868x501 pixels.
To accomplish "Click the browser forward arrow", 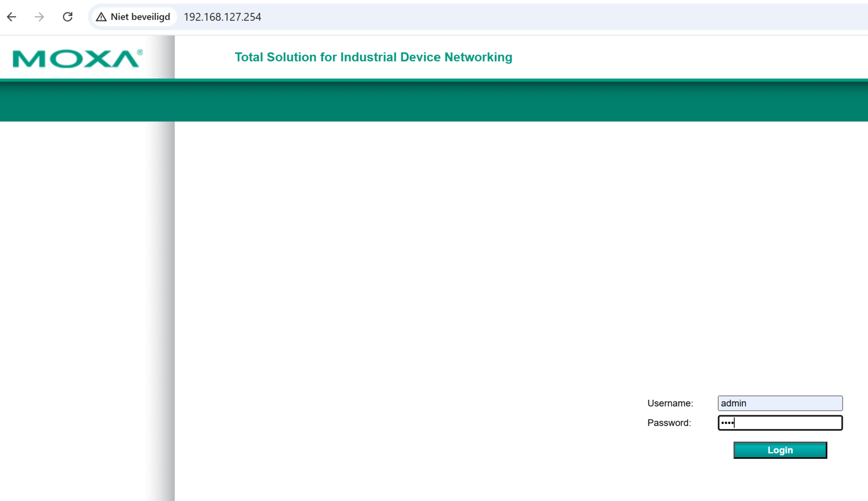I will [x=39, y=17].
